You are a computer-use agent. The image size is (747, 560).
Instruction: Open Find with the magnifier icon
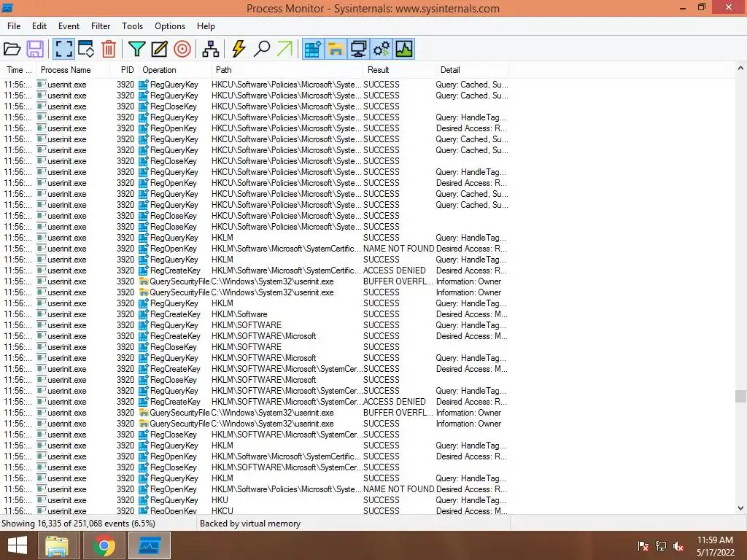pos(262,49)
